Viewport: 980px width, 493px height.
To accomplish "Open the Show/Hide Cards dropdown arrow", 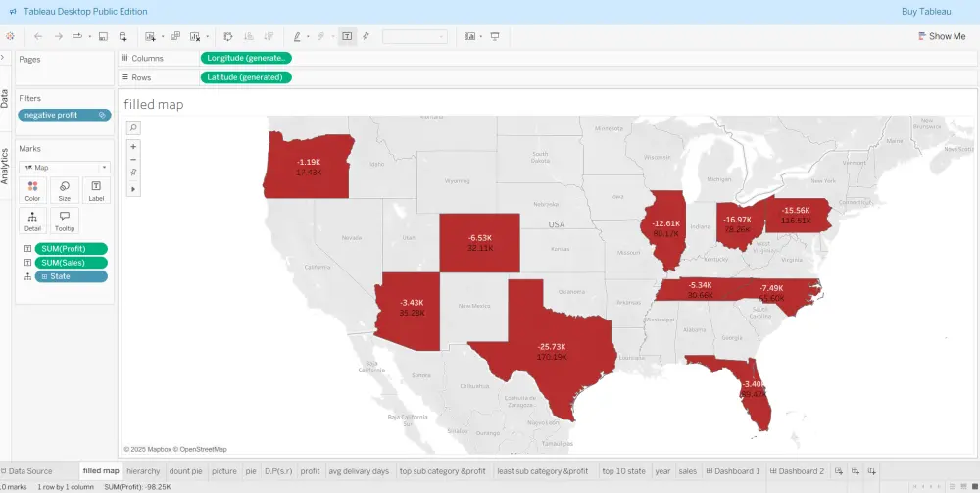I will 480,37.
